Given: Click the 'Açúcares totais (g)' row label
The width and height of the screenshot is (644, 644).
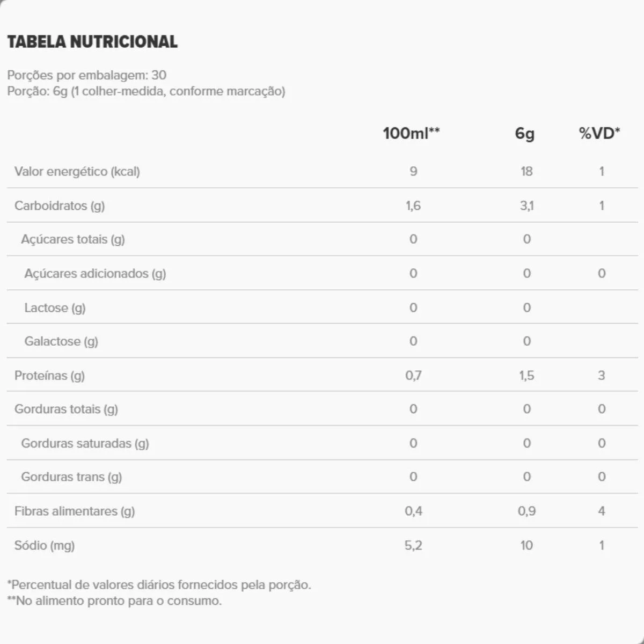Looking at the screenshot, I should click(x=73, y=239).
